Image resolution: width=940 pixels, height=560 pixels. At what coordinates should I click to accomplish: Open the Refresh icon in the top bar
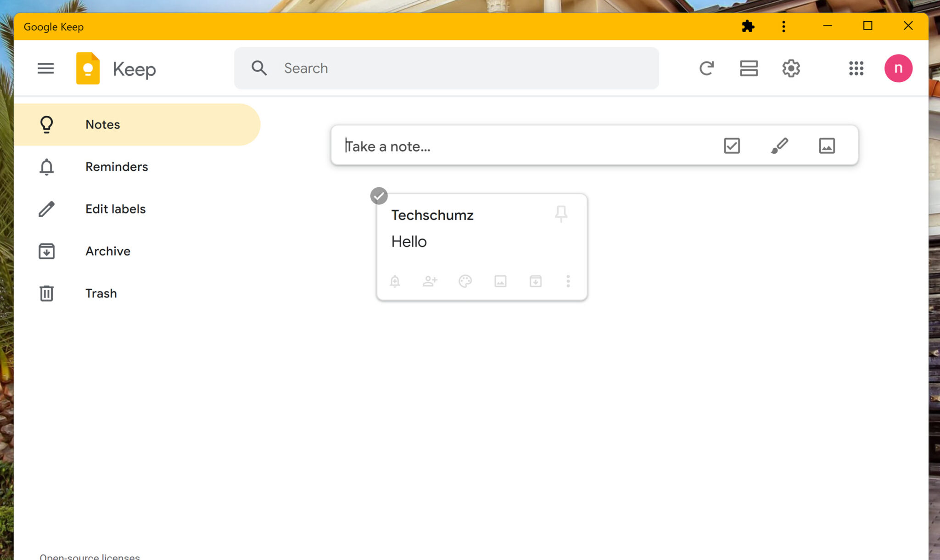707,68
